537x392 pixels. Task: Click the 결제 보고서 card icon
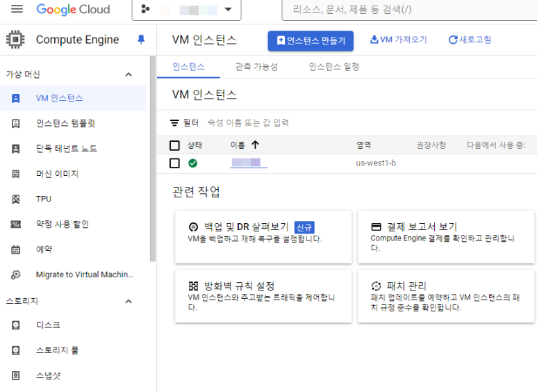pyautogui.click(x=376, y=227)
